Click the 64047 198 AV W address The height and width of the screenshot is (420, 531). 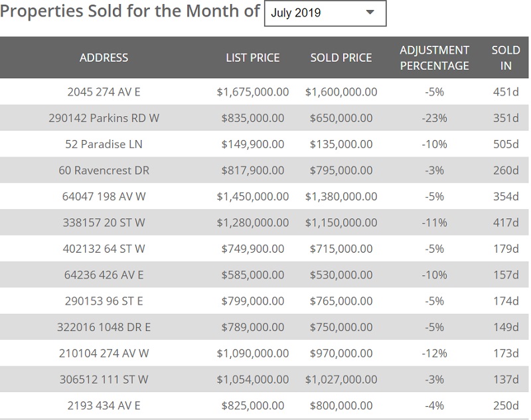(x=104, y=196)
